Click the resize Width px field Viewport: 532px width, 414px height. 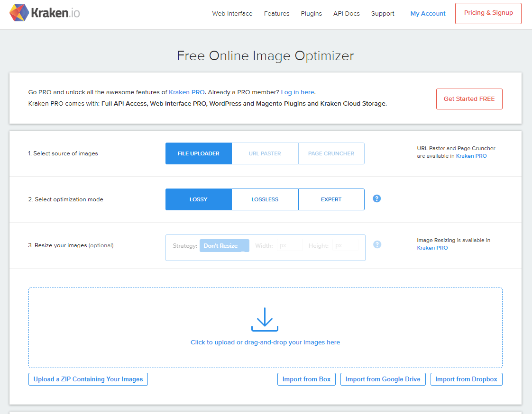coord(290,245)
